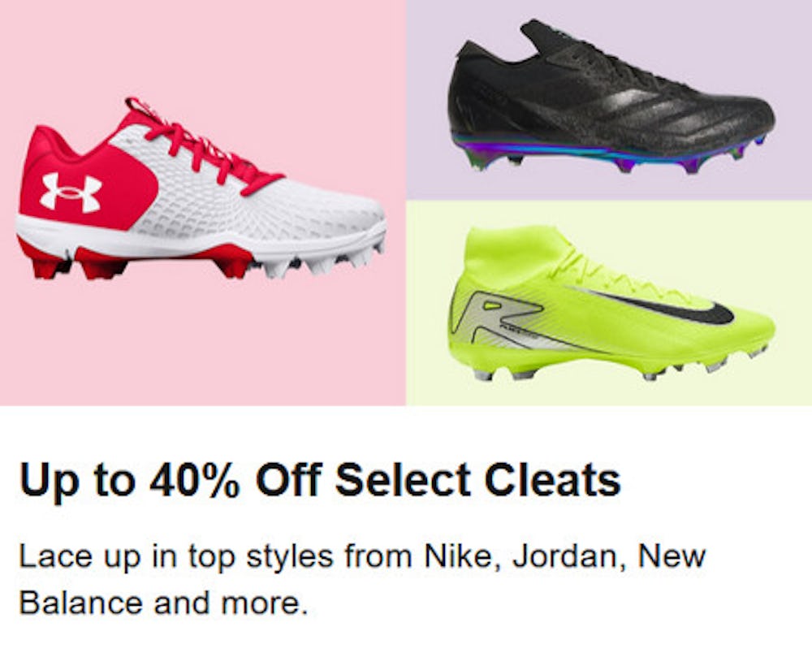Click the 40% text in the headline
Screen dimensions: 812x666
click(195, 481)
